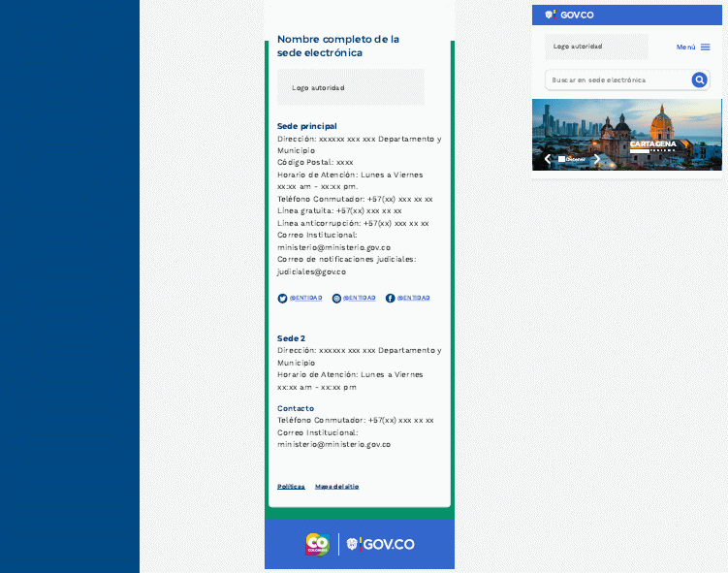This screenshot has width=728, height=573.
Task: Go to previous carousel slide arrow
Action: [x=548, y=159]
